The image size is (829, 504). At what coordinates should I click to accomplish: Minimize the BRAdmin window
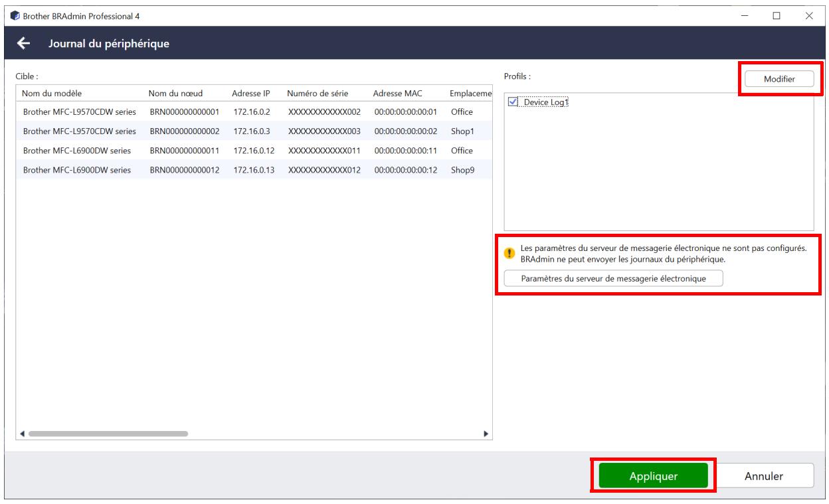coord(745,15)
